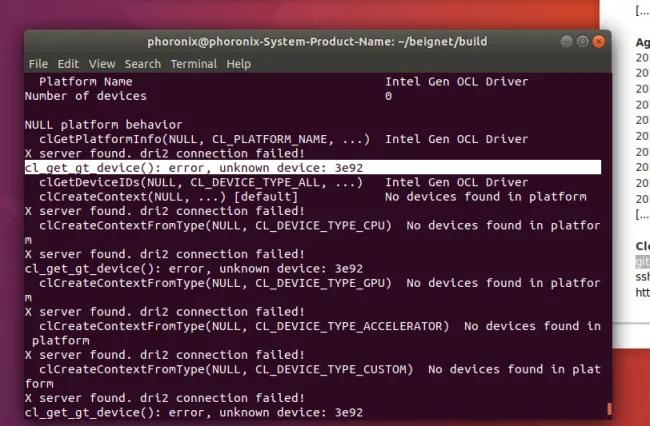The height and width of the screenshot is (426, 650).
Task: Open the Search menu
Action: tap(143, 64)
